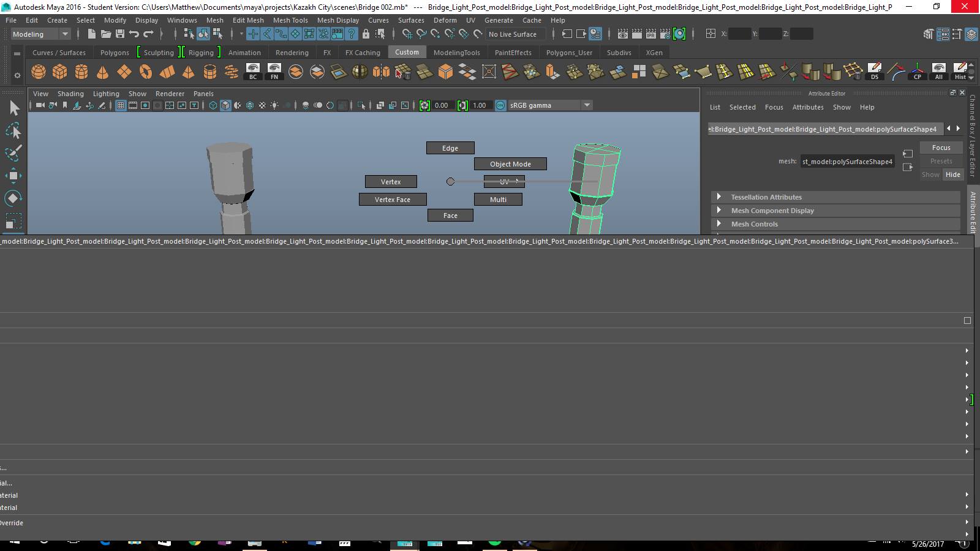Activate the Rotate tool in toolbox
This screenshot has width=980, height=551.
14,198
